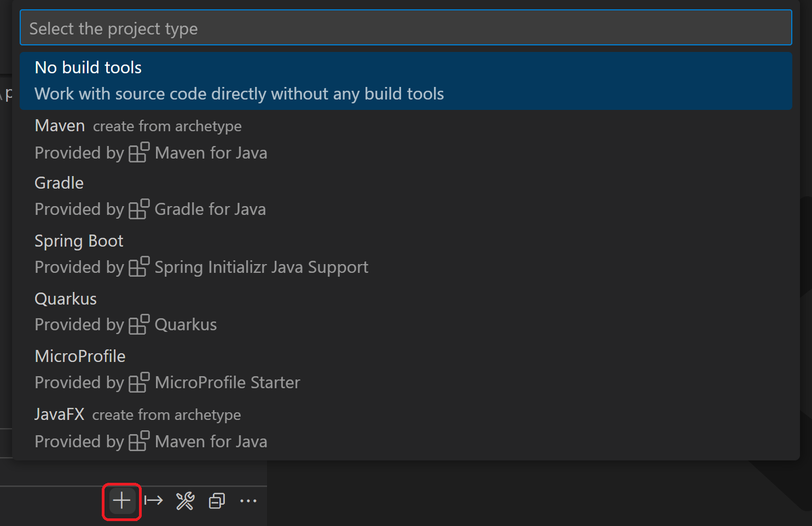Open the wrench-and-screwdriver tools icon
The width and height of the screenshot is (812, 526).
(185, 500)
